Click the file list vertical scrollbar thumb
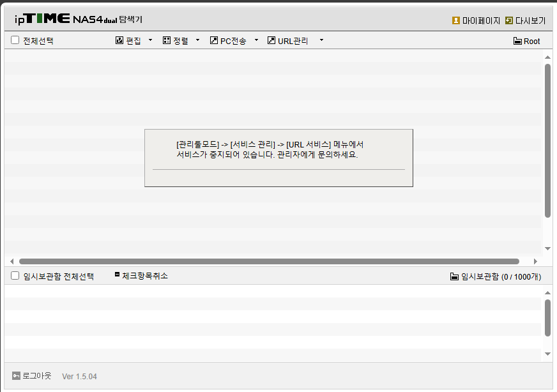Screen dimensions: 557x392 [x=547, y=140]
